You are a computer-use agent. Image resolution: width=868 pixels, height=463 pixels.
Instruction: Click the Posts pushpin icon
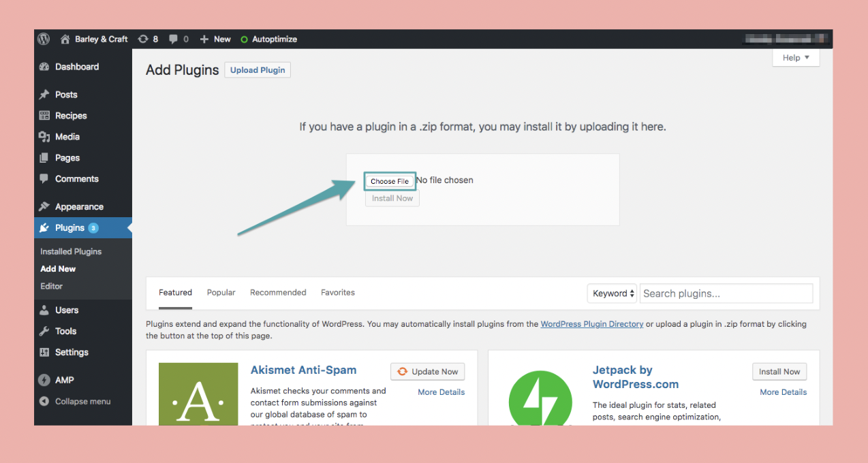[x=44, y=95]
